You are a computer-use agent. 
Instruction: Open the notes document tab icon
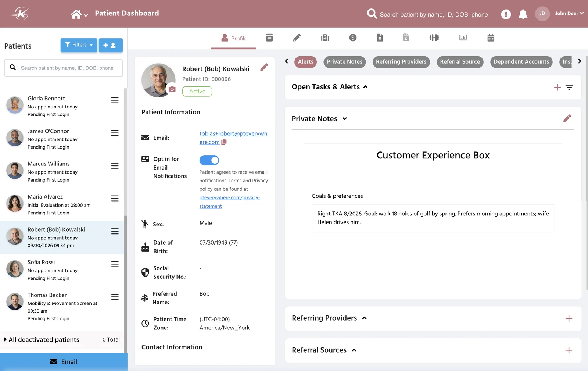269,38
